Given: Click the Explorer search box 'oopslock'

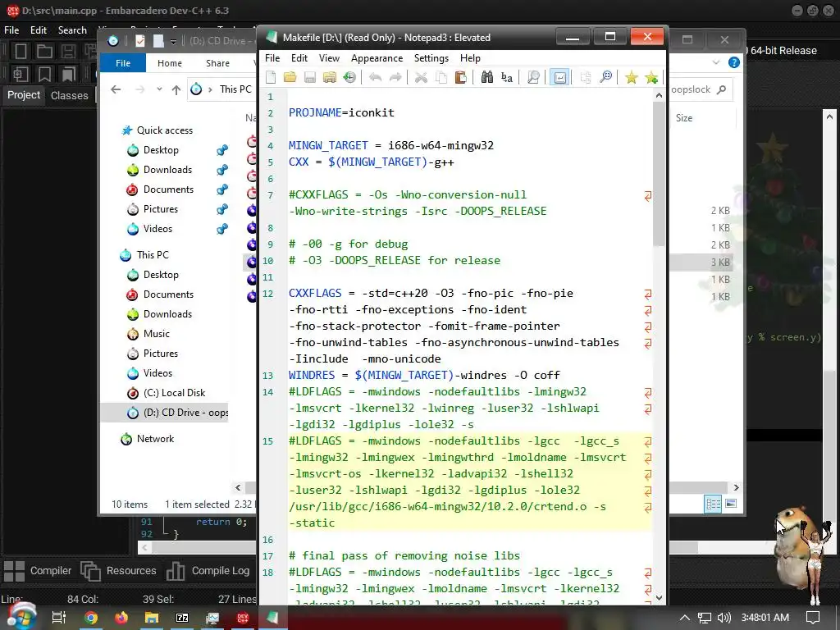Looking at the screenshot, I should pos(701,89).
